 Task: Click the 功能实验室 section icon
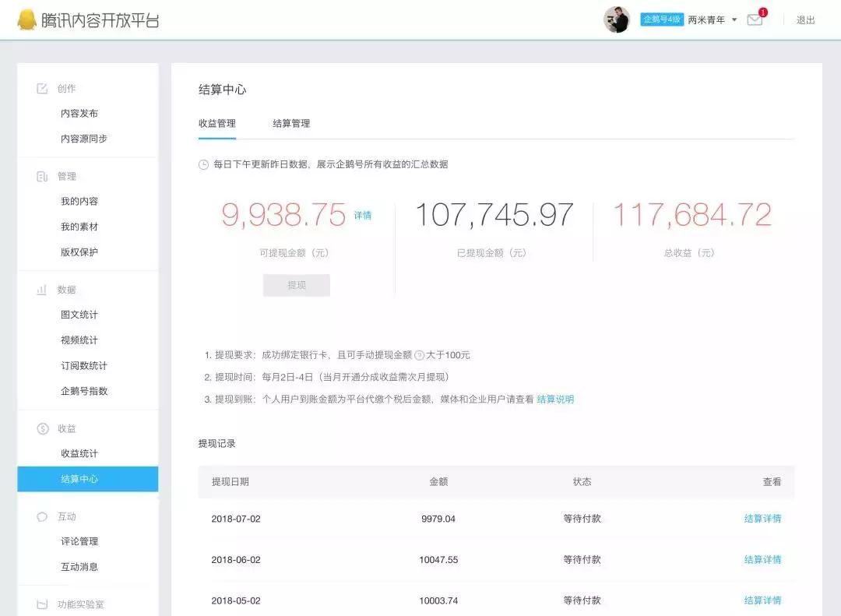[x=42, y=605]
